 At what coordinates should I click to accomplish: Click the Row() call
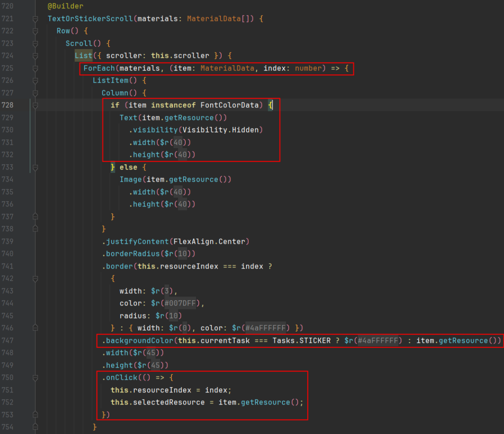pos(68,31)
